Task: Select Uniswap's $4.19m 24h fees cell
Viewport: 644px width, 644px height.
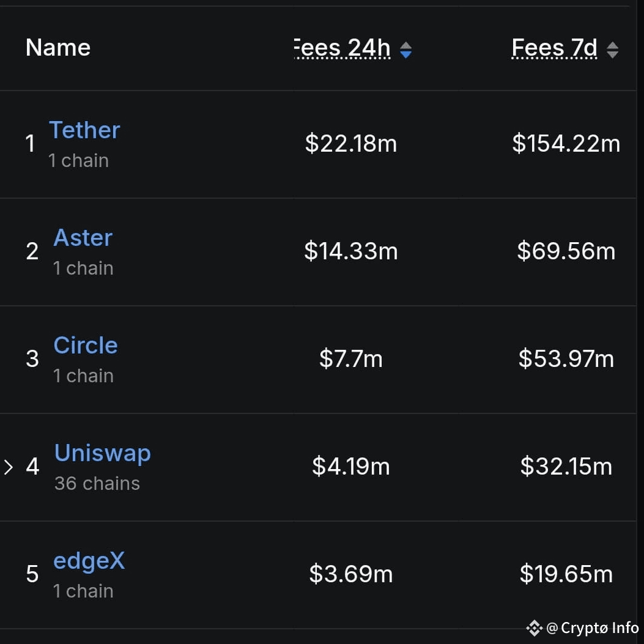Action: (x=351, y=467)
